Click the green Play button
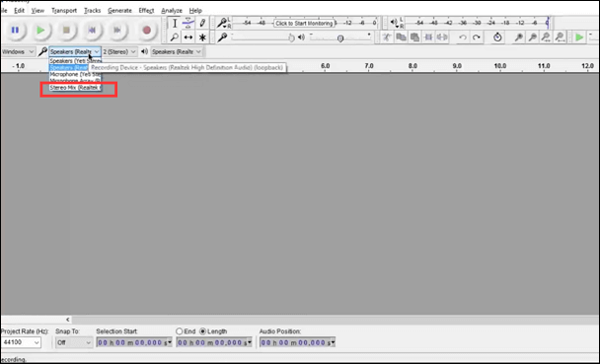 pos(40,30)
